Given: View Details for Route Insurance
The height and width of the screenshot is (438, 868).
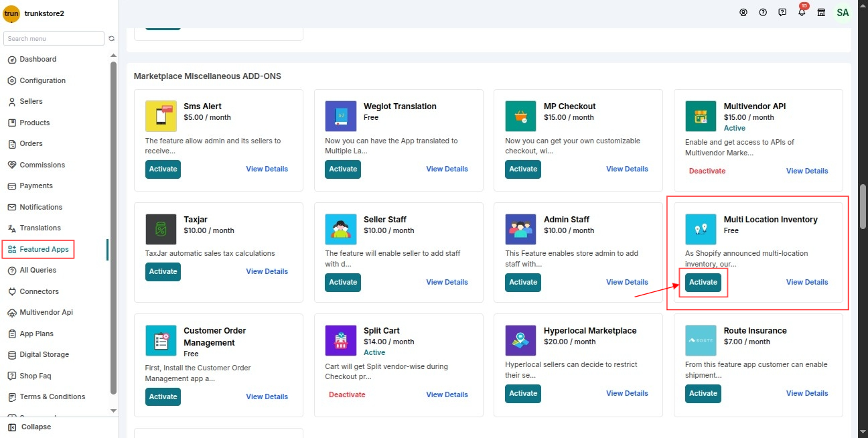Looking at the screenshot, I should [807, 393].
